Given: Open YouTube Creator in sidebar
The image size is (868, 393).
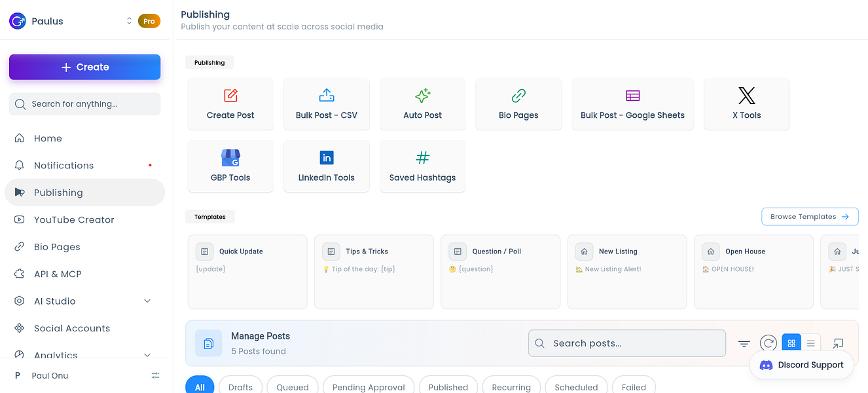Looking at the screenshot, I should click(85, 220).
